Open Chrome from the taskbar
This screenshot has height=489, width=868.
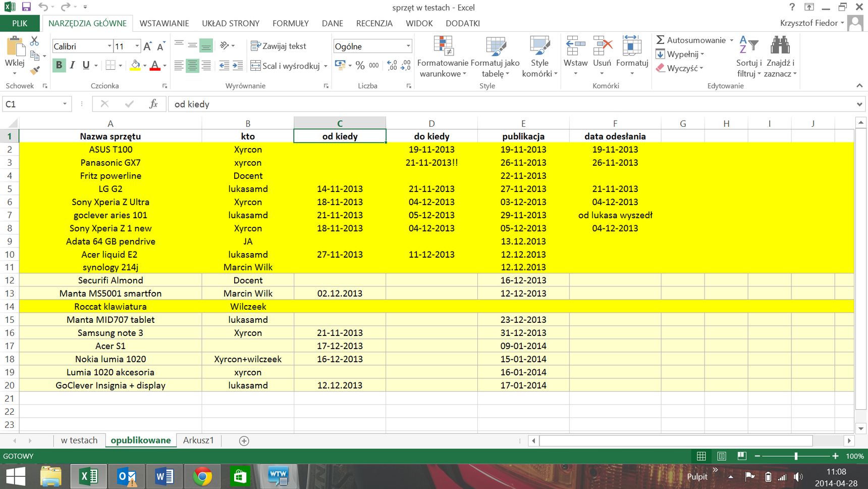pyautogui.click(x=202, y=476)
